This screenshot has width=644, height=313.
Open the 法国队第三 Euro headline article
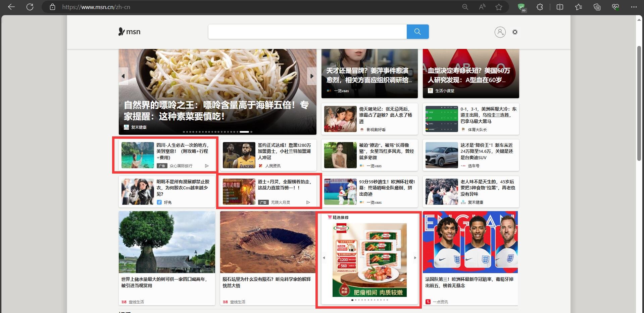point(470,283)
